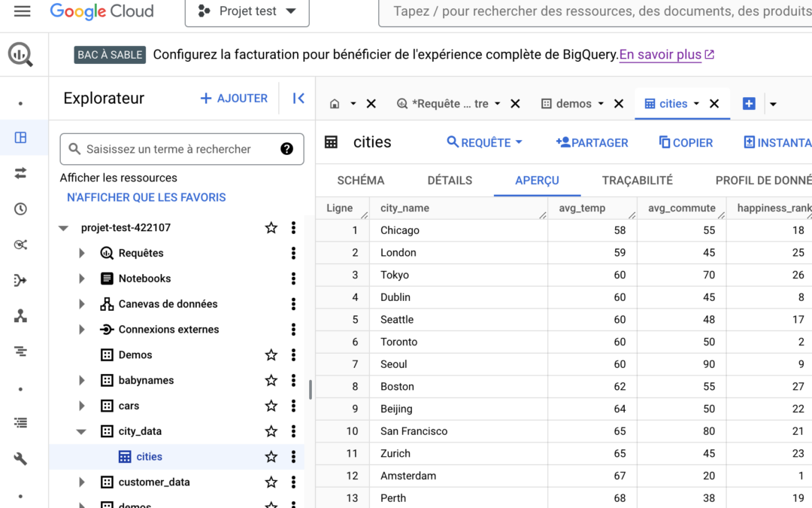Click the city_name column header
This screenshot has width=812, height=508.
(x=459, y=208)
